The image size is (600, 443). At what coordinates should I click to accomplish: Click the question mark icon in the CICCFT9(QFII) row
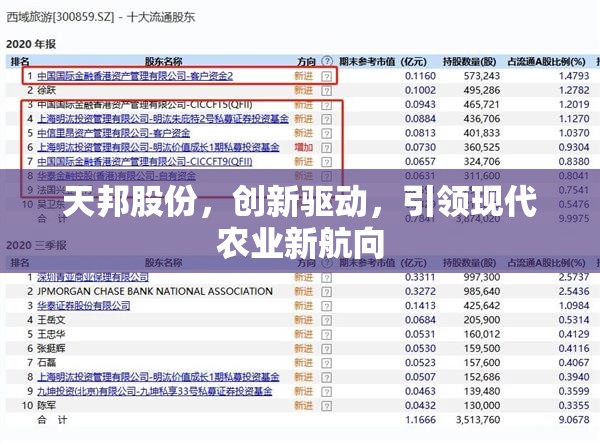click(x=326, y=162)
